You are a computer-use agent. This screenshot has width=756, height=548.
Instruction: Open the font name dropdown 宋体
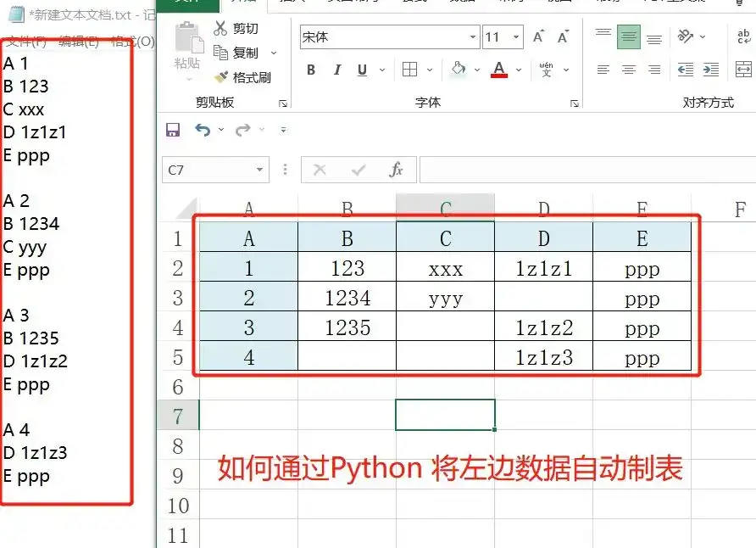[473, 37]
